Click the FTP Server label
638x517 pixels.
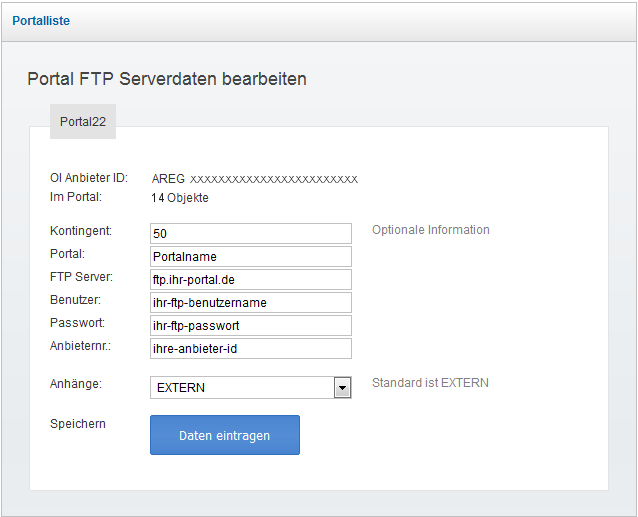point(81,277)
